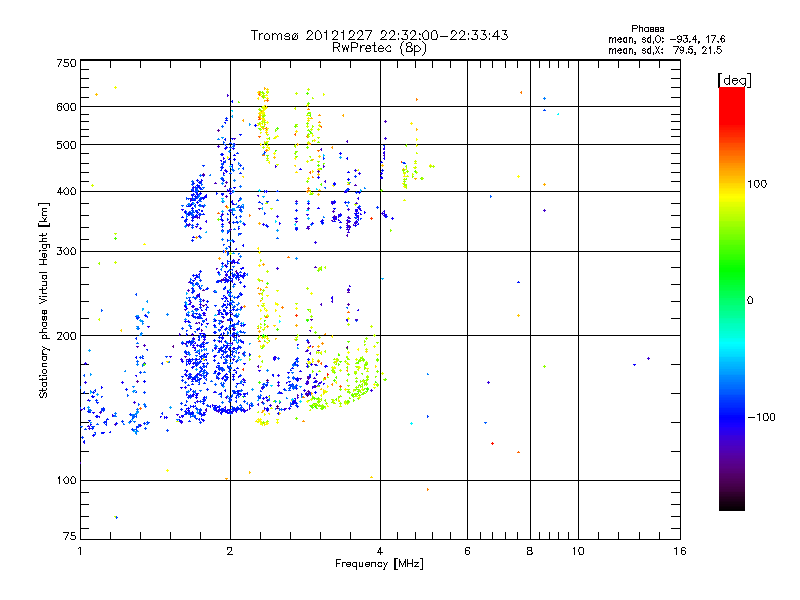Click the y-axis tick label '400'
800x600 pixels.
click(x=66, y=192)
